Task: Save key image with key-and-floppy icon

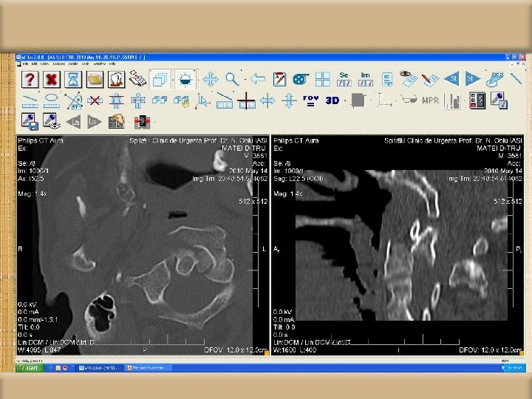Action: (x=30, y=122)
